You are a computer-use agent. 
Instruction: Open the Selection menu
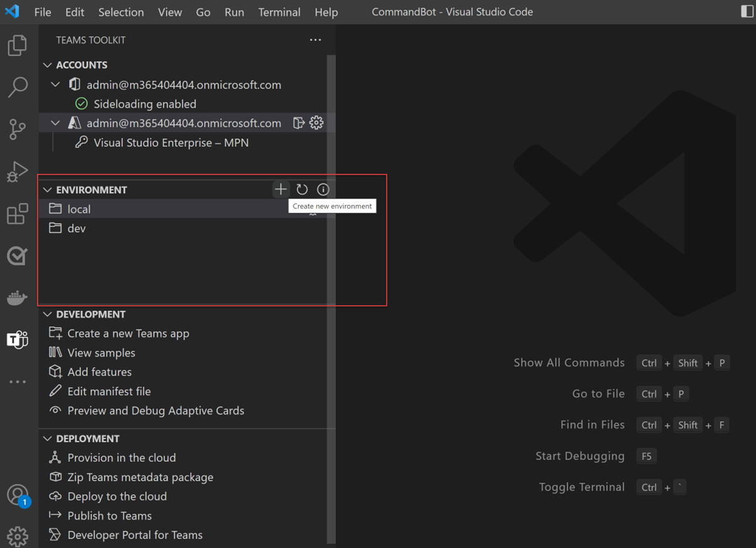point(121,12)
